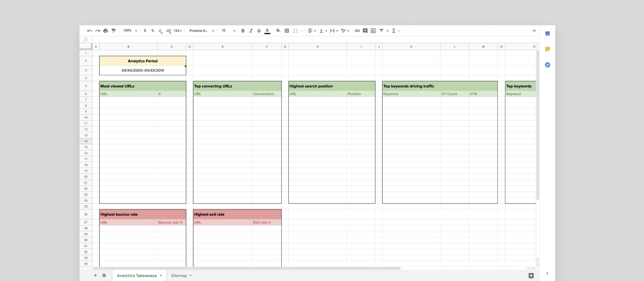Switch to the Sitemap tab
The width and height of the screenshot is (644, 281).
[179, 276]
